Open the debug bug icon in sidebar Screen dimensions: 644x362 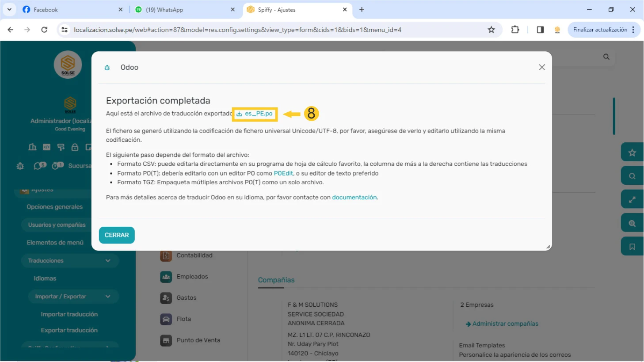pyautogui.click(x=20, y=166)
